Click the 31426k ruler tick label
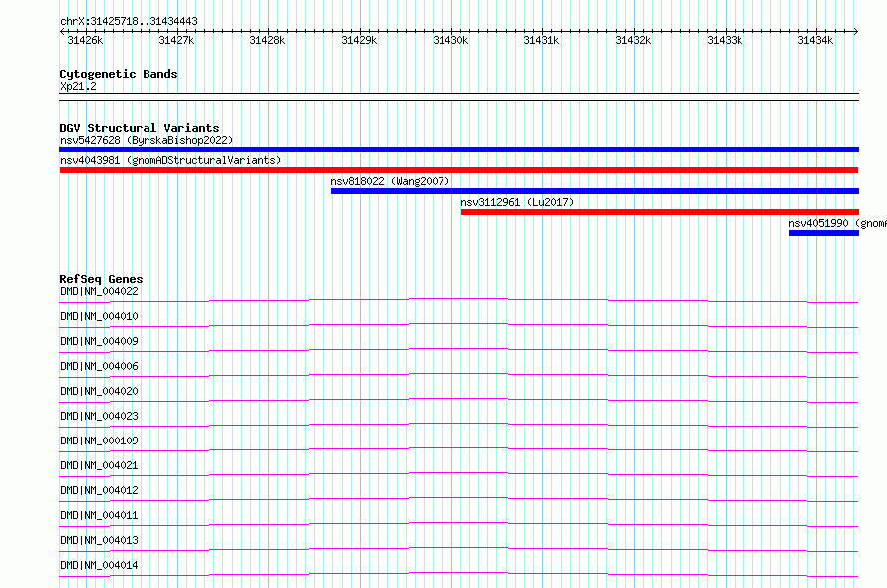 (85, 40)
